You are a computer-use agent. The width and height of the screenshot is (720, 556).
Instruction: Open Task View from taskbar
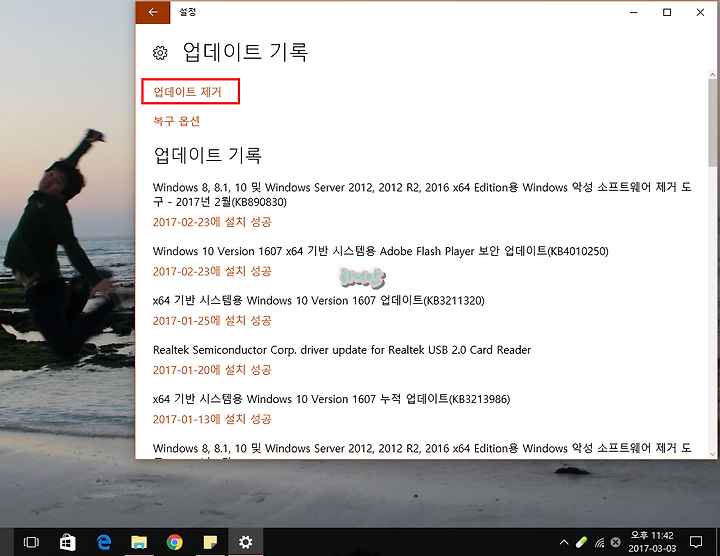31,542
